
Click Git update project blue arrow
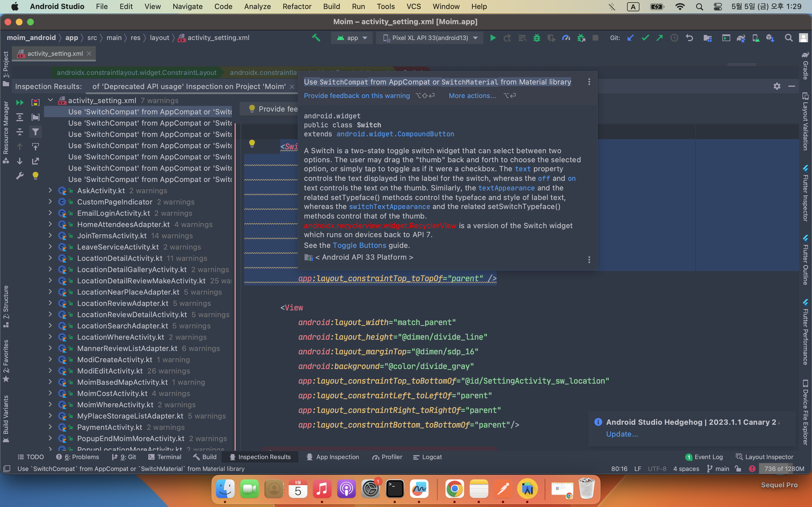630,38
